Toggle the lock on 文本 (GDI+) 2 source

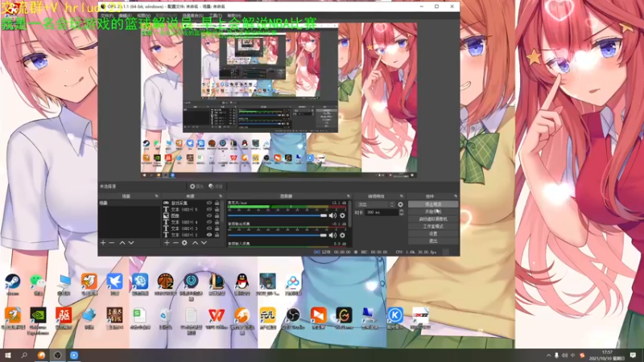point(217,235)
